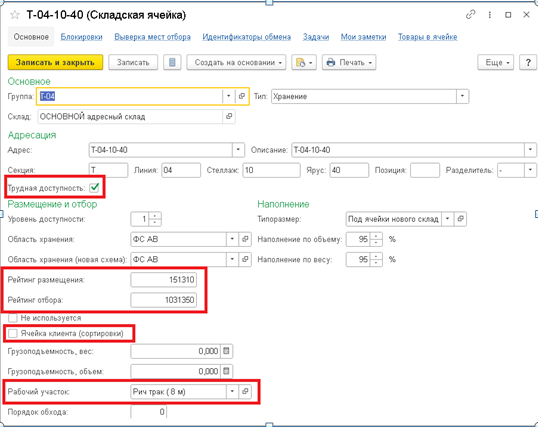Viewport: 538px width, 427px height.
Task: Add the form to favorites with the star icon
Action: [x=15, y=15]
